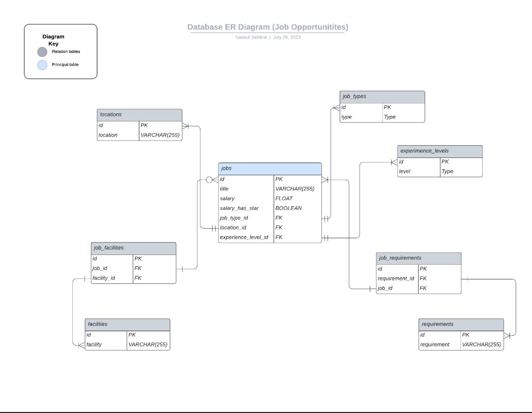The height and width of the screenshot is (413, 532).
Task: Click the 'type' field in job_types table
Action: click(x=346, y=117)
